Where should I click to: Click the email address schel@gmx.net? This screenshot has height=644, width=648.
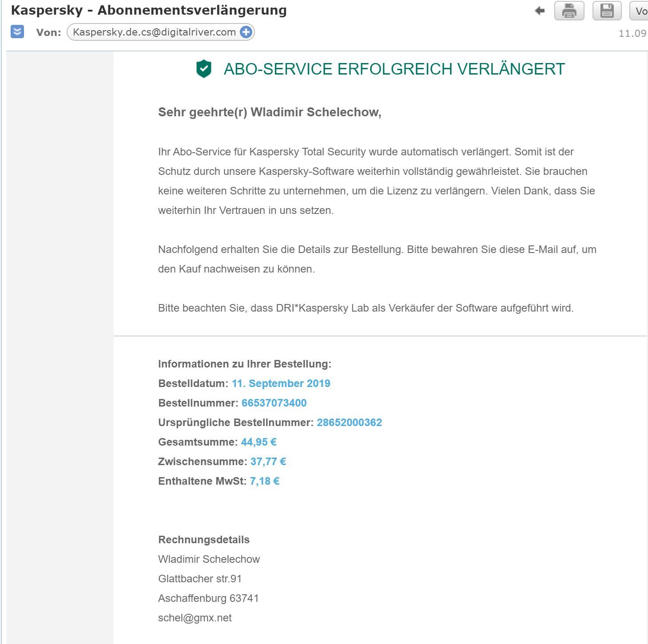click(x=195, y=618)
